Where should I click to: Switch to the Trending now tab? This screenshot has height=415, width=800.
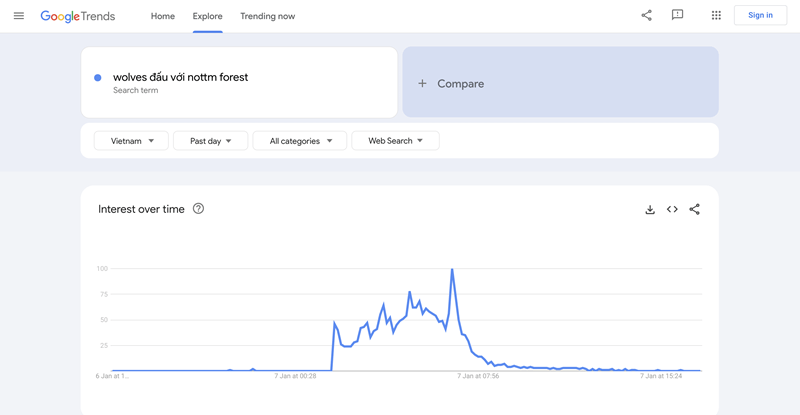pyautogui.click(x=267, y=16)
